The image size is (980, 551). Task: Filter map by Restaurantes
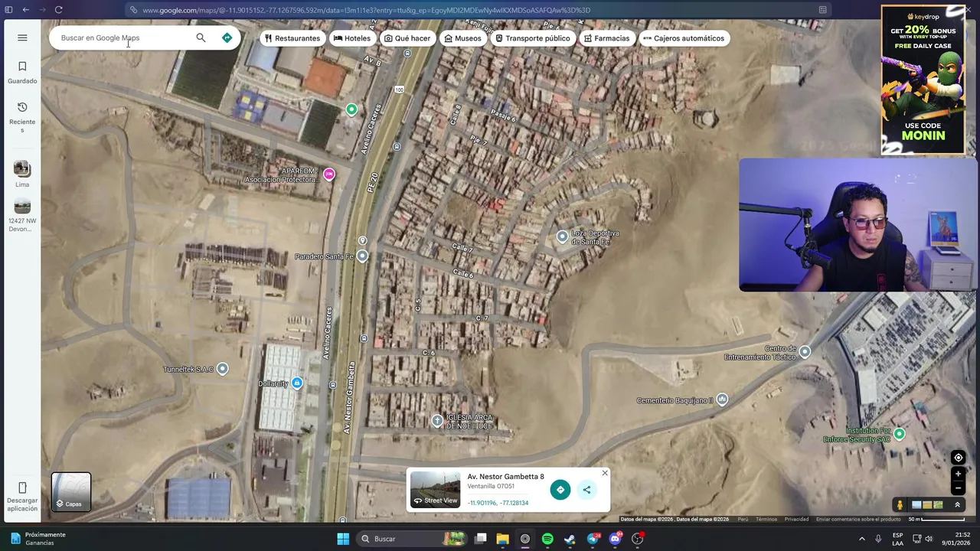pyautogui.click(x=292, y=38)
